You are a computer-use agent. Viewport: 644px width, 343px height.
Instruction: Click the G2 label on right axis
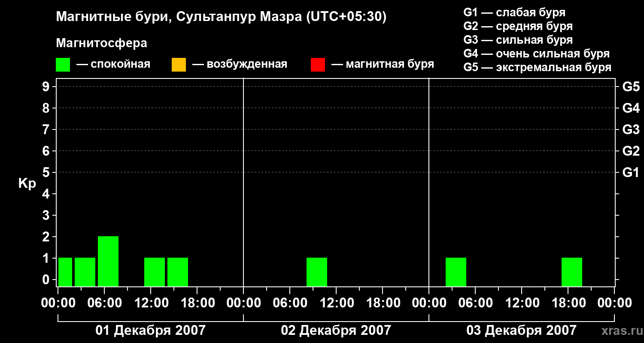[x=631, y=151]
